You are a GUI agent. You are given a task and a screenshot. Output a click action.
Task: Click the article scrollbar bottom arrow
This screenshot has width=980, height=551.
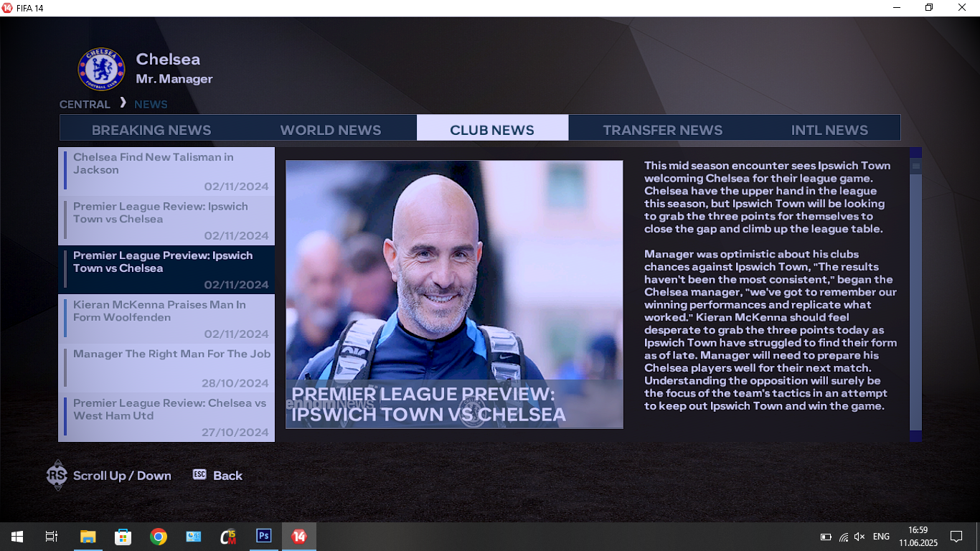[915, 435]
